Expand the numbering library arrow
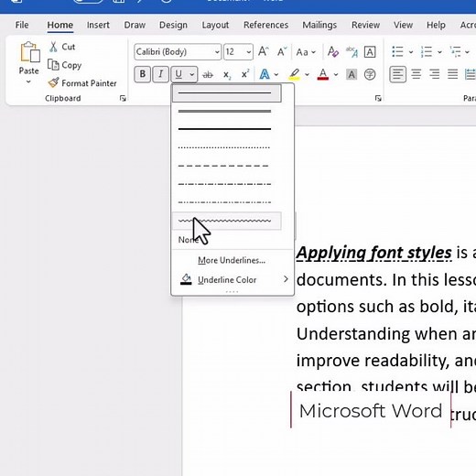Image resolution: width=476 pixels, height=476 pixels. (439, 52)
